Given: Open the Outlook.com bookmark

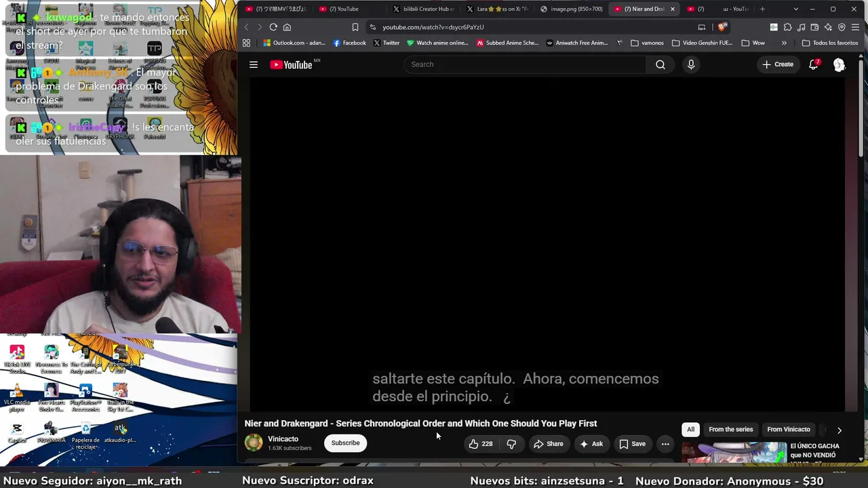Looking at the screenshot, I should [294, 43].
